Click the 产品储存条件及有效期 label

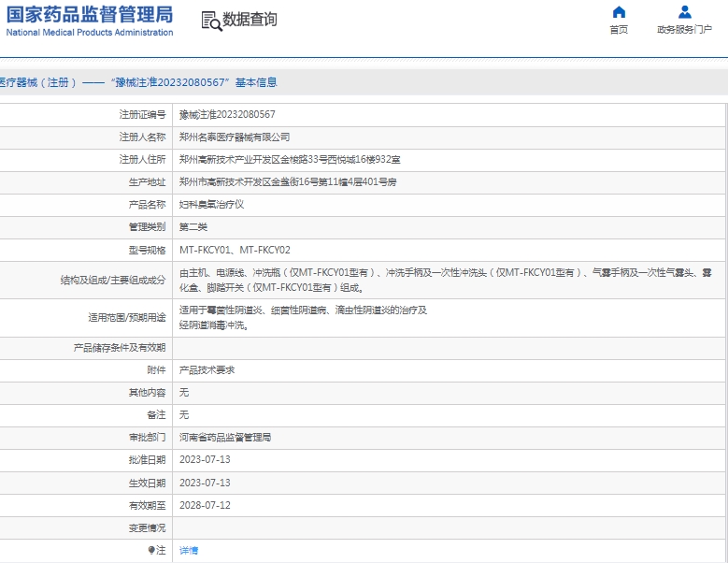pos(120,348)
